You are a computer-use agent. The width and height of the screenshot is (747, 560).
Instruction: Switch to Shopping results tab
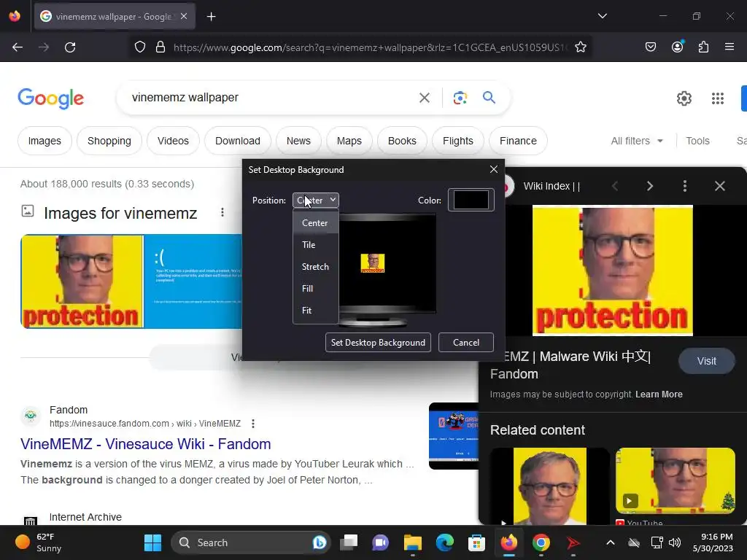point(109,141)
